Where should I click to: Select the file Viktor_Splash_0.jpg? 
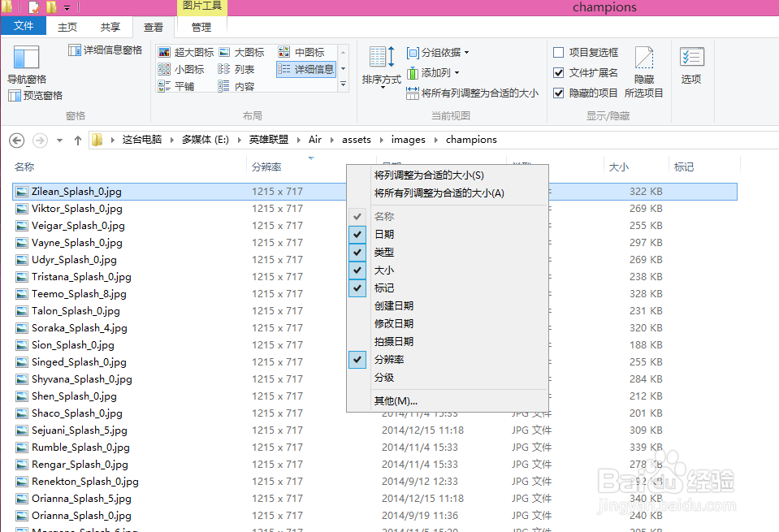tap(77, 209)
